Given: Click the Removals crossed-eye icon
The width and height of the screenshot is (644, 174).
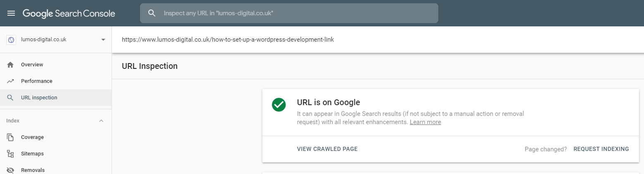Looking at the screenshot, I should pyautogui.click(x=10, y=170).
